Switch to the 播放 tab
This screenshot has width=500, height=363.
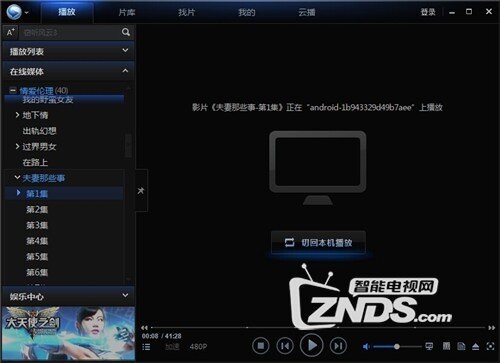(67, 12)
